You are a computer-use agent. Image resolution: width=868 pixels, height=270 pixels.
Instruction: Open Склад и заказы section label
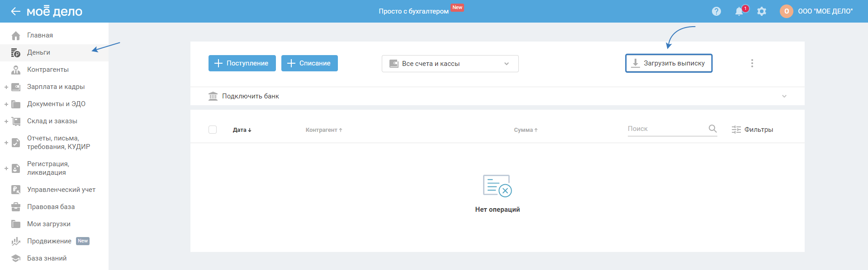[x=52, y=121]
